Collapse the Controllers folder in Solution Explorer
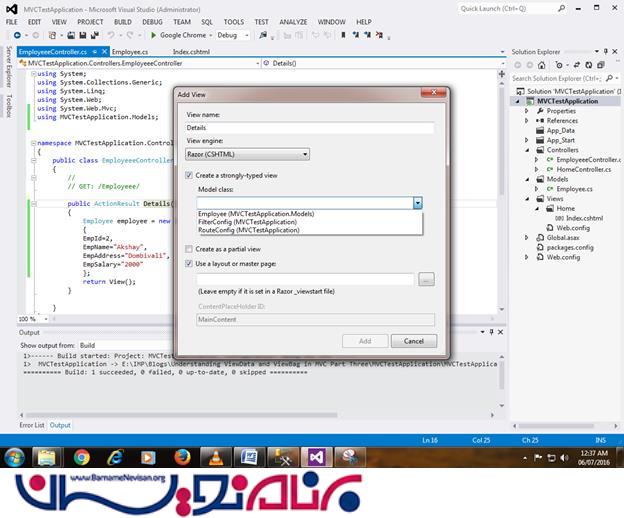Screen dimensions: 624x518 pos(527,150)
